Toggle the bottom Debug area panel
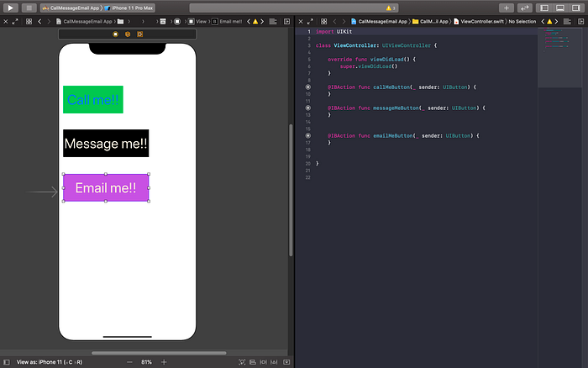 (561, 8)
